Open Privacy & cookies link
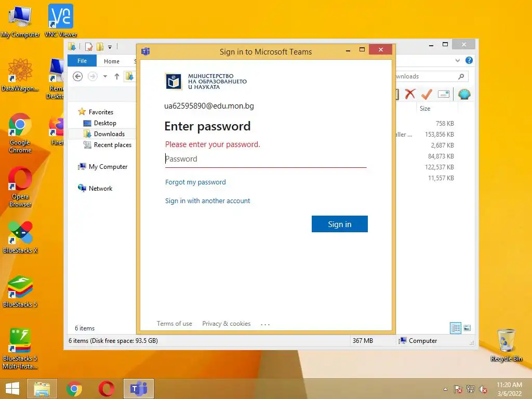The height and width of the screenshot is (399, 532). (x=227, y=324)
